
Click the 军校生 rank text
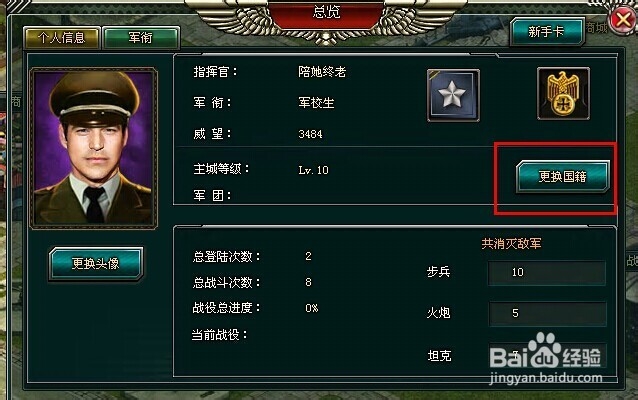[316, 103]
